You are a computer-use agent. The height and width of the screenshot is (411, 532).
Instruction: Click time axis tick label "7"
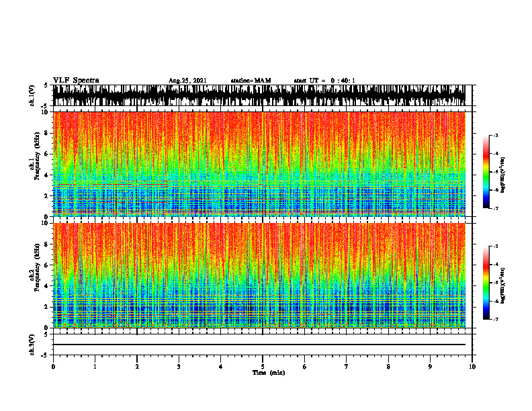pyautogui.click(x=347, y=367)
